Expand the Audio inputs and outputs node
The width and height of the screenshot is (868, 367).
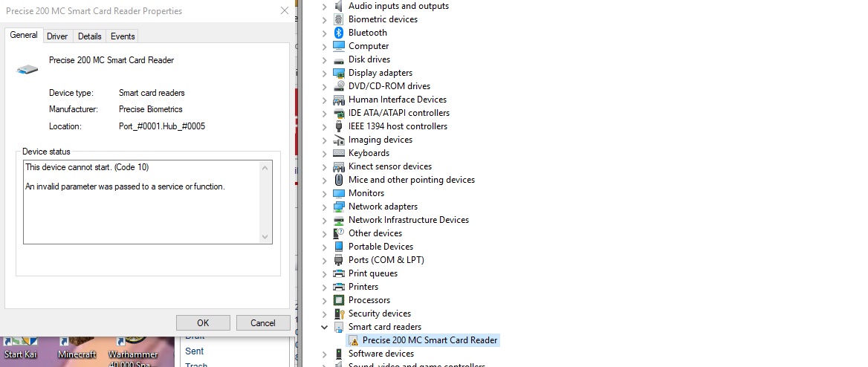[325, 7]
